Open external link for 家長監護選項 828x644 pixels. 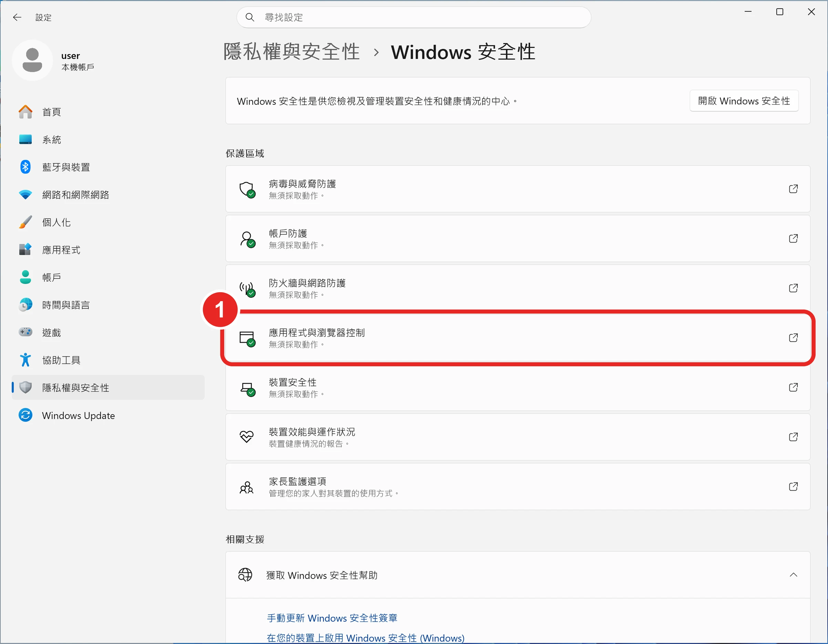[793, 487]
